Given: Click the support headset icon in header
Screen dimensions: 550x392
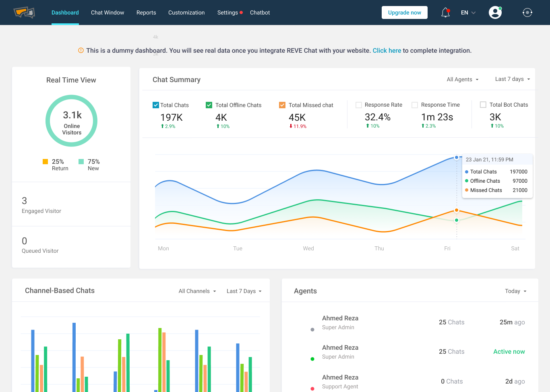Looking at the screenshot, I should point(527,12).
